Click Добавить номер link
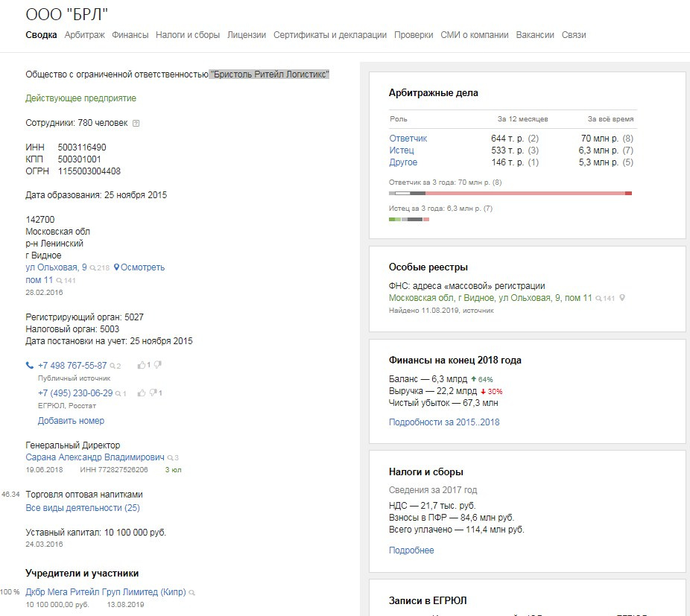This screenshot has height=616, width=690. 71,421
